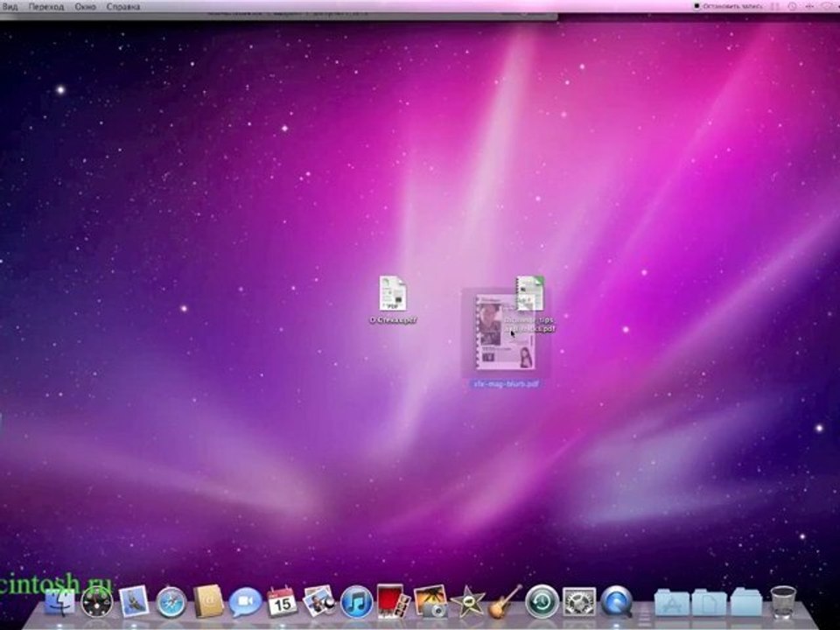Open the Переход menu
The height and width of the screenshot is (630, 840).
click(46, 6)
